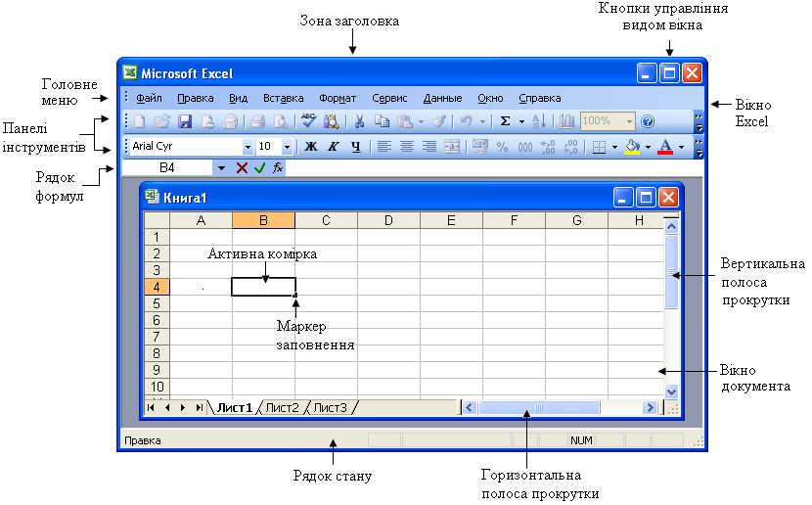
Task: Apply thousands separator 000 icon
Action: (524, 148)
